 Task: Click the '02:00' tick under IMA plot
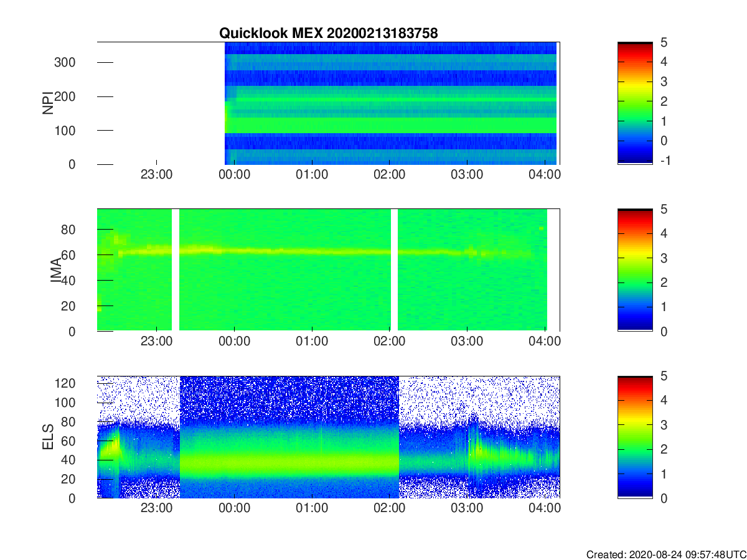coord(389,342)
